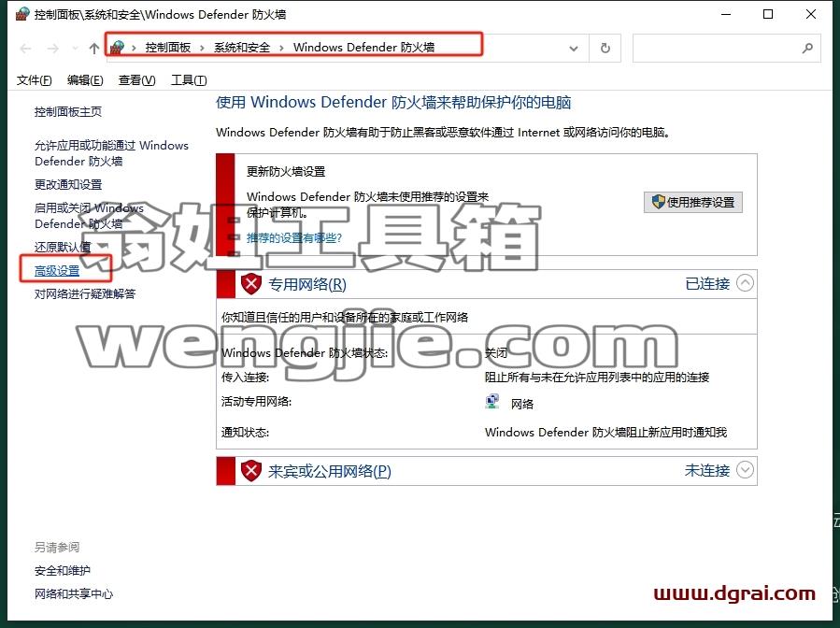Click the Windows Defender 防火墙 breadcrumb
The image size is (840, 628).
point(363,47)
